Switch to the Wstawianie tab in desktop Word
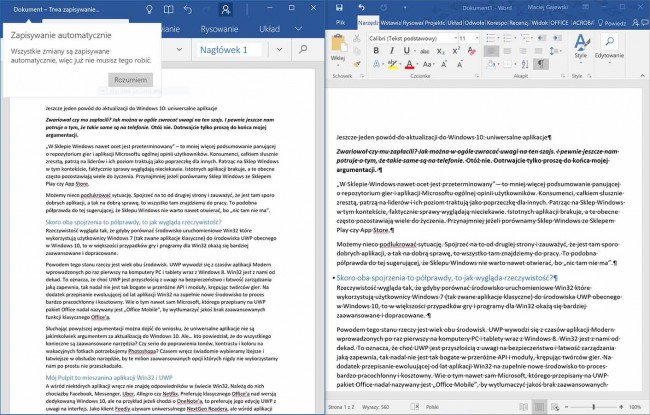This screenshot has width=650, height=415. [x=390, y=23]
